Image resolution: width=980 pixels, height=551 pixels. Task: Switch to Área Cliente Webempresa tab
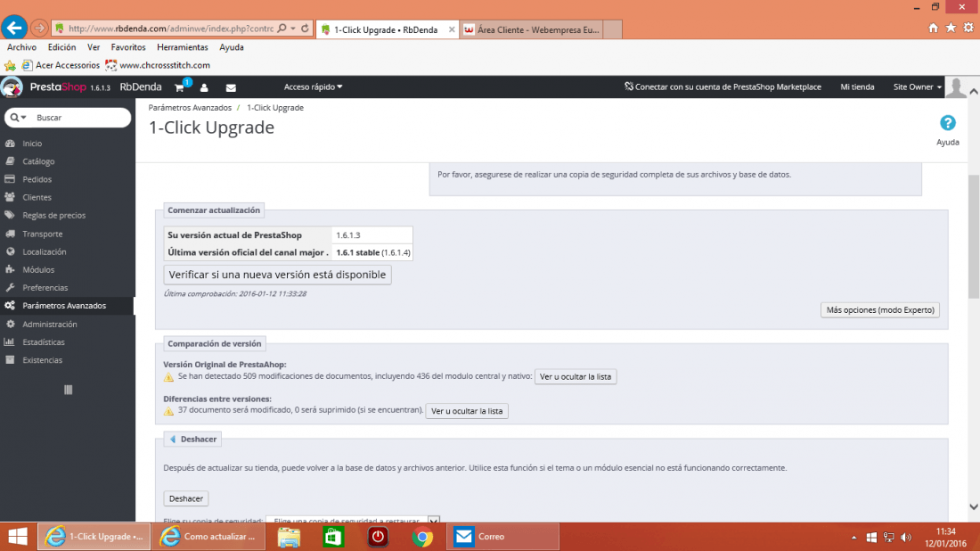531,29
